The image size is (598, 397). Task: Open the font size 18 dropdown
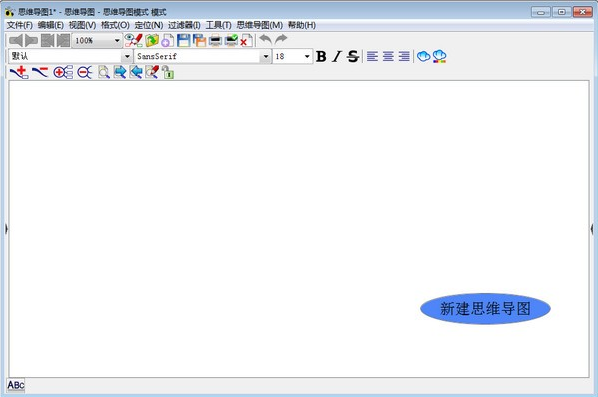pyautogui.click(x=307, y=56)
